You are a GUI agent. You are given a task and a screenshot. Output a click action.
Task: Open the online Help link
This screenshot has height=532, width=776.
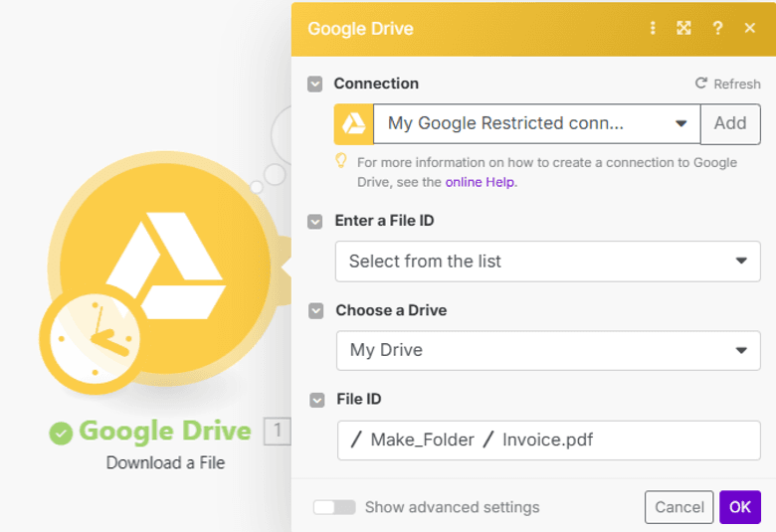click(481, 182)
